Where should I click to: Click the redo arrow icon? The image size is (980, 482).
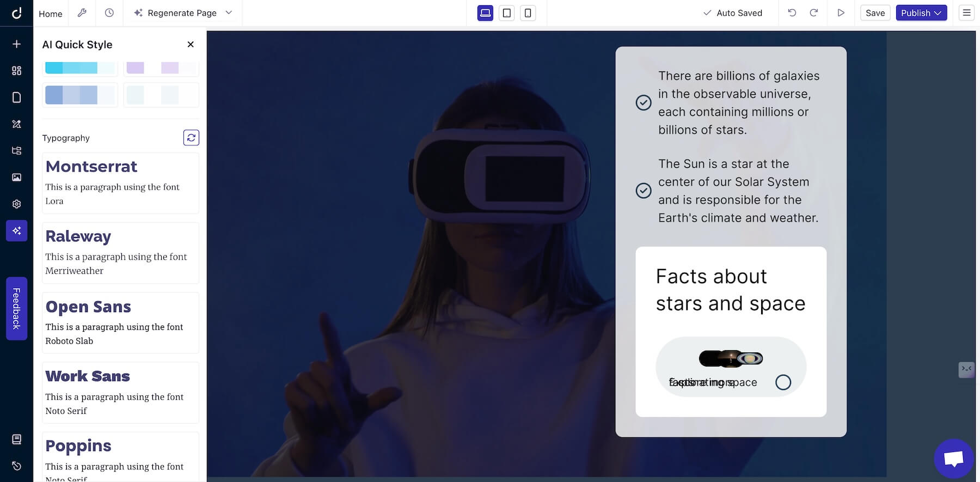[x=814, y=13]
